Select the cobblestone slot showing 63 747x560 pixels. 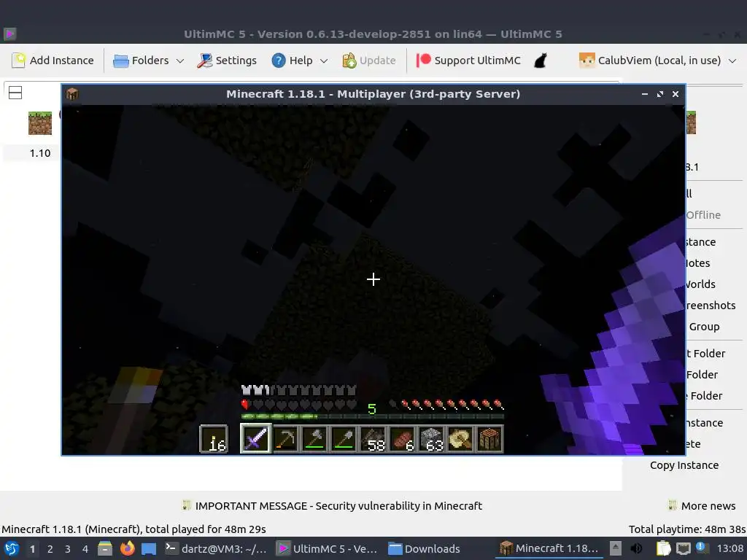431,438
